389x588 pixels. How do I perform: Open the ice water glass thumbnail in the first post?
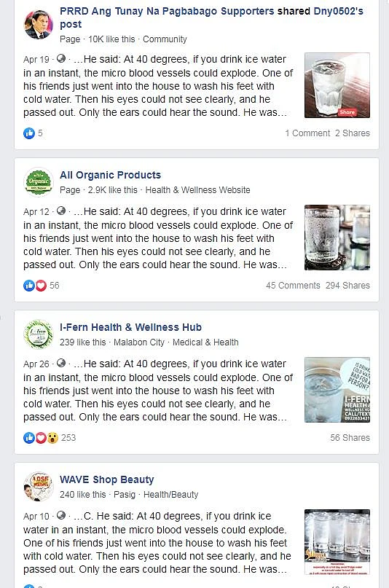(x=337, y=85)
